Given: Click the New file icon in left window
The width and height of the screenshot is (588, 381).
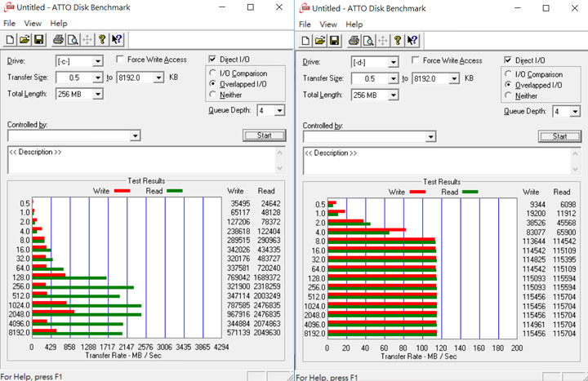Looking at the screenshot, I should 10,40.
